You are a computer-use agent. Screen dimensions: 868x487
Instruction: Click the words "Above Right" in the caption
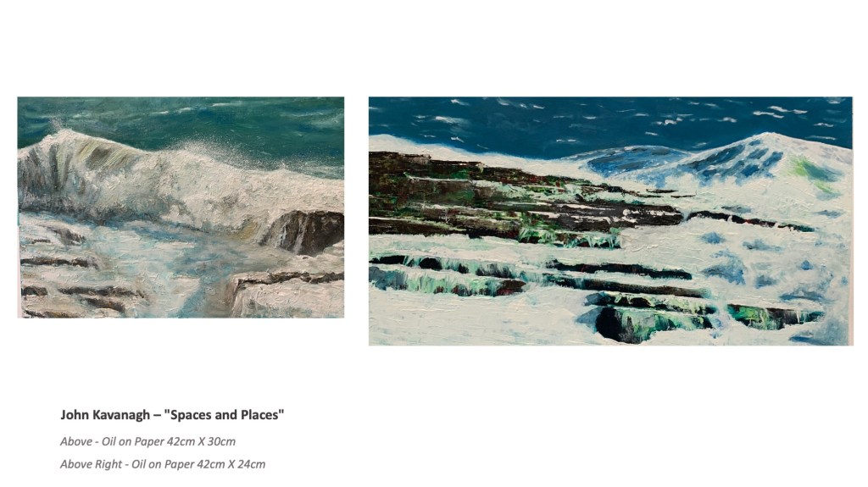coord(91,464)
